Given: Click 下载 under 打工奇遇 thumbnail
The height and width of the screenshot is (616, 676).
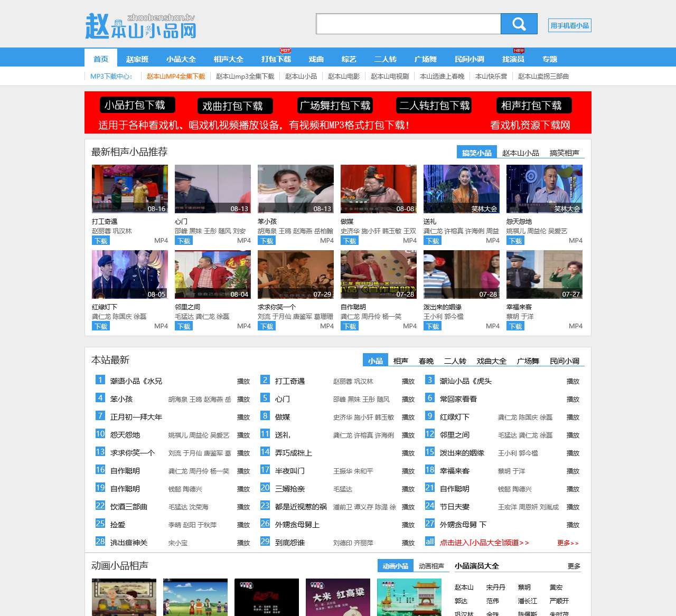Looking at the screenshot, I should 101,241.
